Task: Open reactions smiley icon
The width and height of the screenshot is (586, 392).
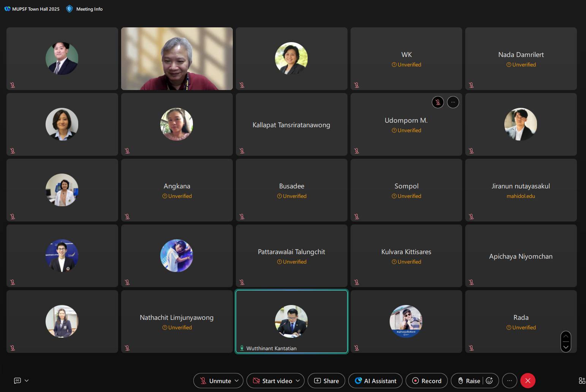Action: pos(490,381)
